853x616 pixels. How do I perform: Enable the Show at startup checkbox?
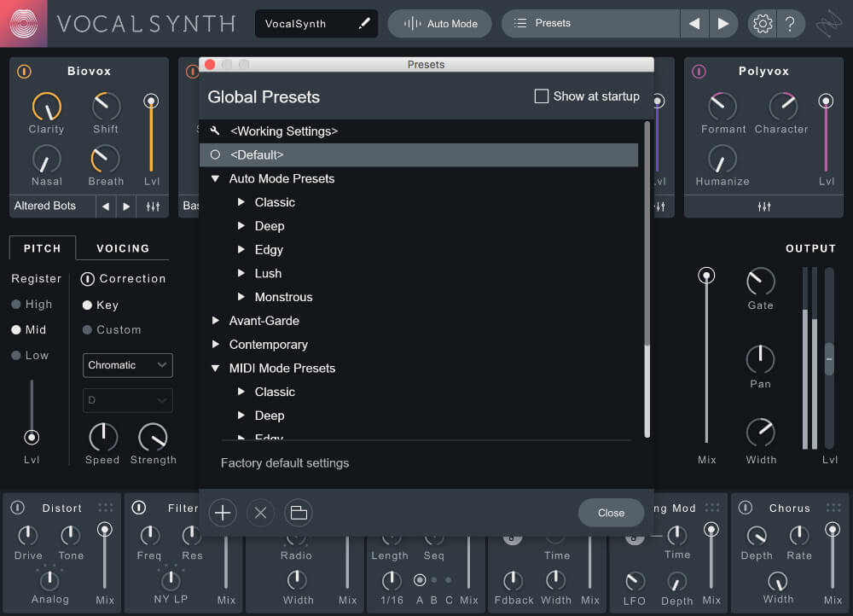542,96
